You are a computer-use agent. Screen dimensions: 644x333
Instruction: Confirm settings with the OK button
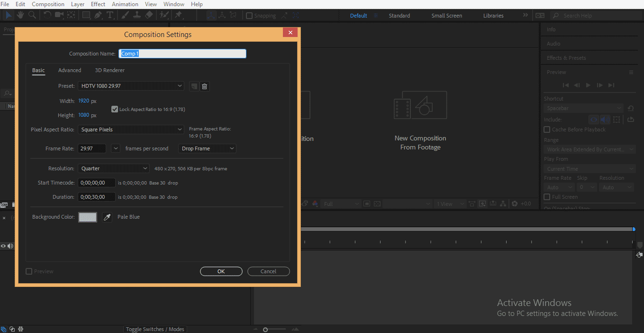coord(221,271)
